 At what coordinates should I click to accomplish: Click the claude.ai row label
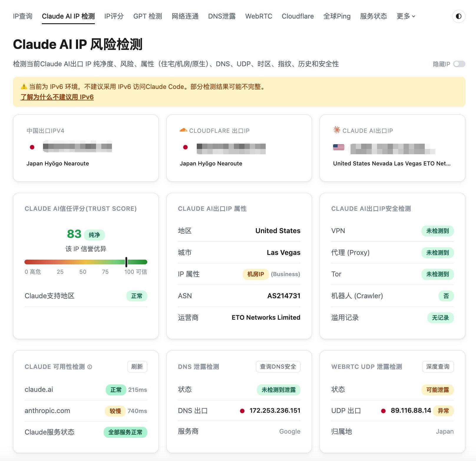coord(39,389)
